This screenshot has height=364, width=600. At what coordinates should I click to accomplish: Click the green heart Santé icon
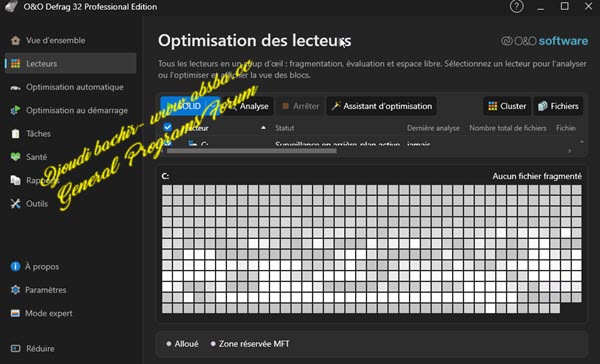[15, 157]
